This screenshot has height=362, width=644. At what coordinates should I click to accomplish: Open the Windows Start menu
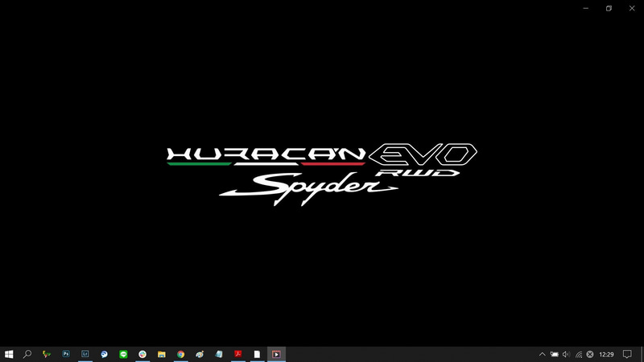[9, 354]
